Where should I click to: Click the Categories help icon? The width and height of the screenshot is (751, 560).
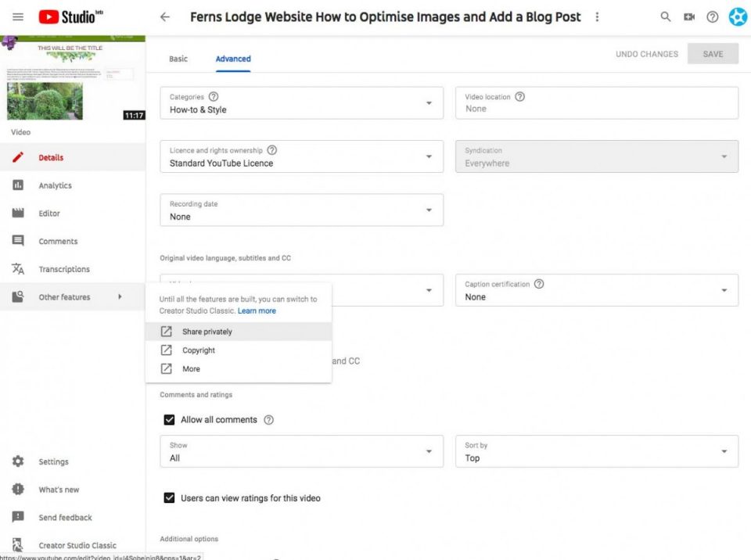coord(214,96)
